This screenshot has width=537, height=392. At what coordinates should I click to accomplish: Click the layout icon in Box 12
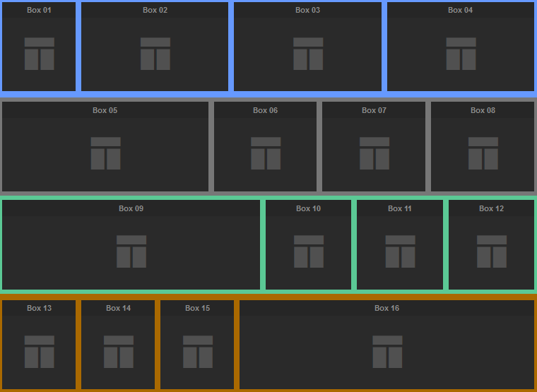pyautogui.click(x=492, y=251)
